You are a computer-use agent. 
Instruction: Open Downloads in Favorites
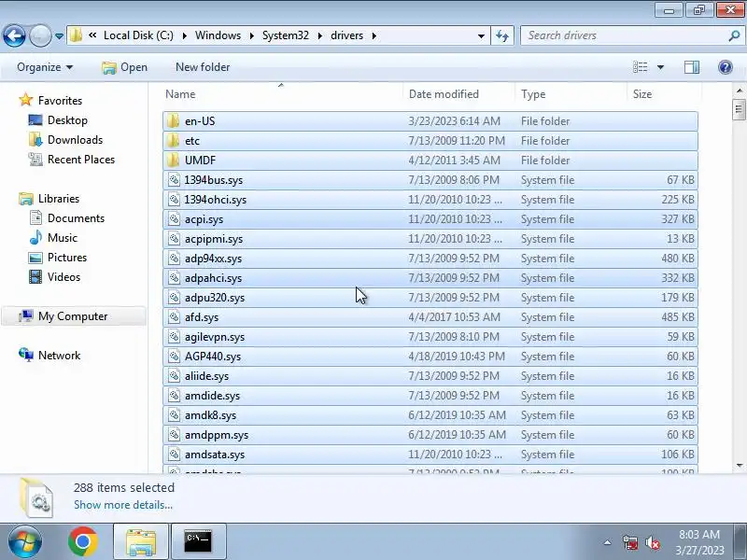pos(75,139)
